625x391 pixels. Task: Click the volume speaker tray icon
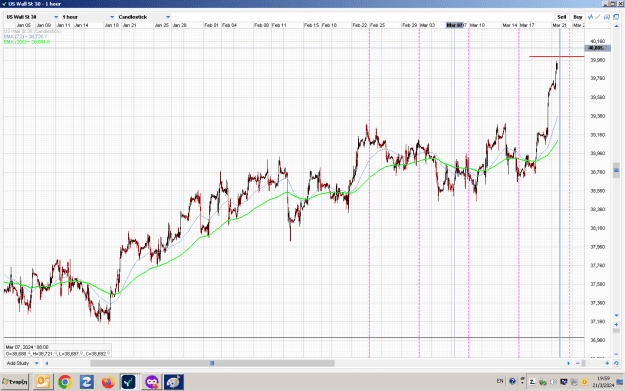[553, 382]
